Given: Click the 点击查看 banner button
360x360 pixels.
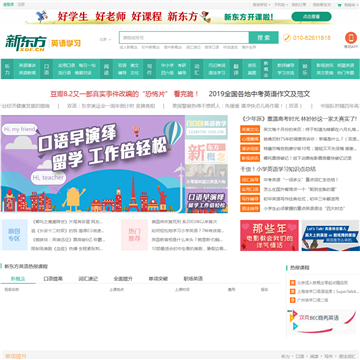Looking at the screenshot, I should pyautogui.click(x=311, y=16).
